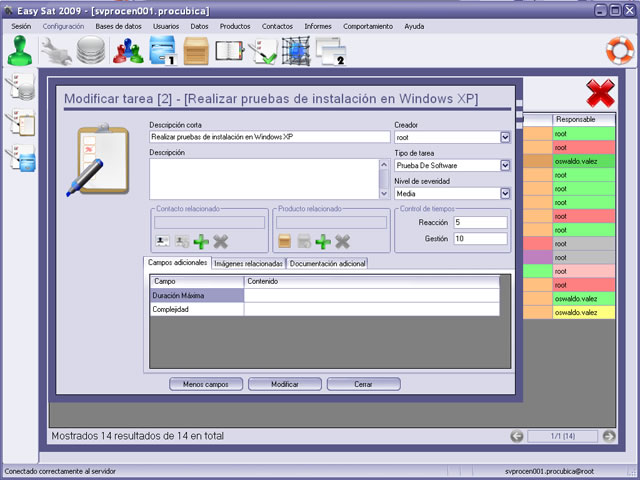Screen dimensions: 640x480
Task: Click the sidebar checklist with database icon
Action: tap(20, 87)
